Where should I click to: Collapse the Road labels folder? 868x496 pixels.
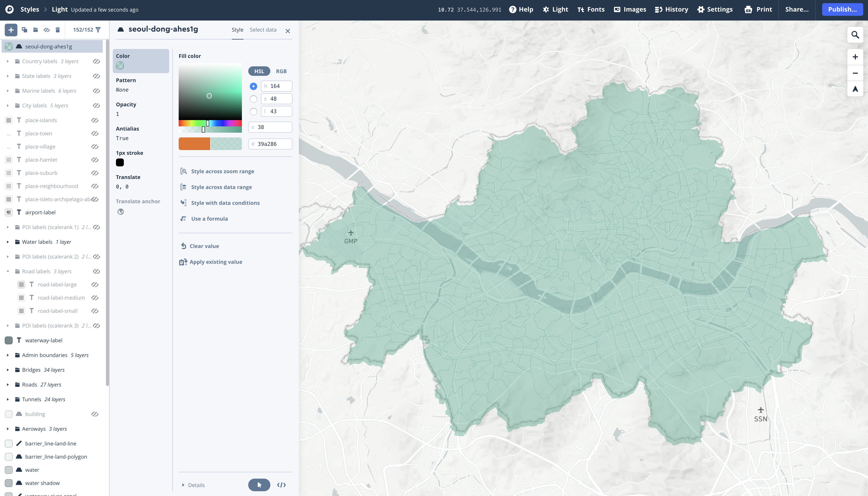click(x=8, y=271)
